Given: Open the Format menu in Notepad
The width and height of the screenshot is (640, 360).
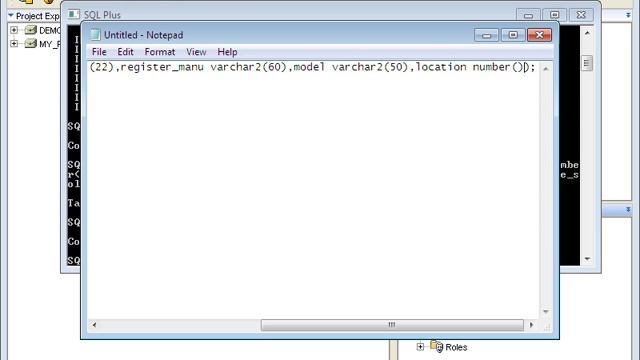Looking at the screenshot, I should point(160,52).
